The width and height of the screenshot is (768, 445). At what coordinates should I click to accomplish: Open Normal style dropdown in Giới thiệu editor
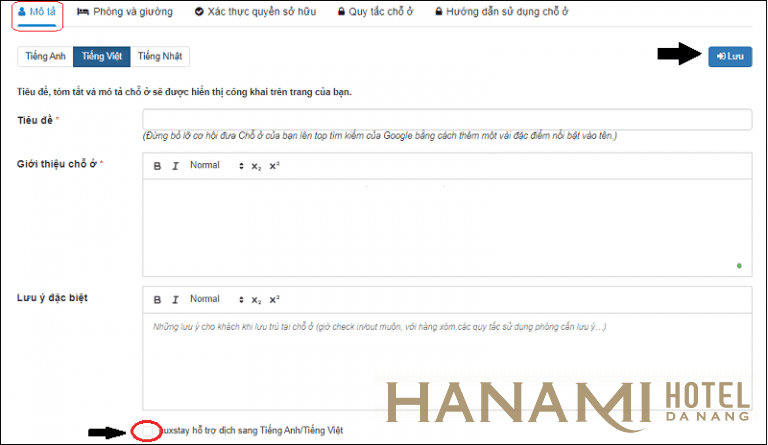pos(216,165)
